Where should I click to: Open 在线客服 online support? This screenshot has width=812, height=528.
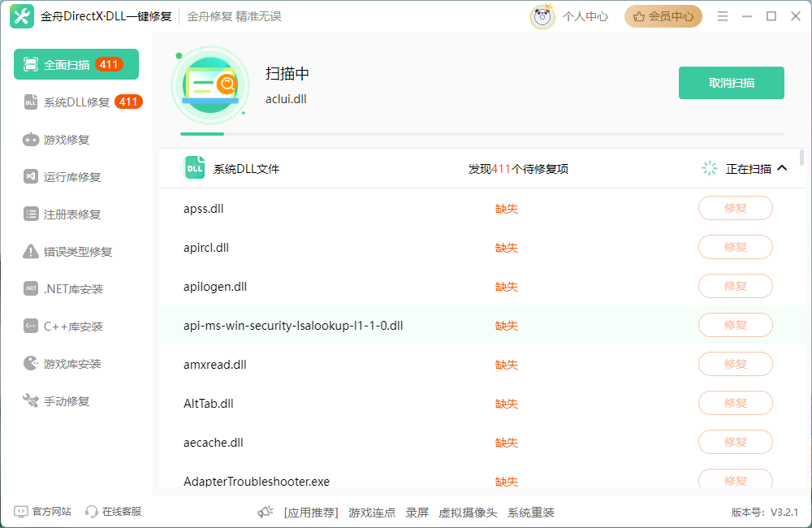click(x=98, y=513)
